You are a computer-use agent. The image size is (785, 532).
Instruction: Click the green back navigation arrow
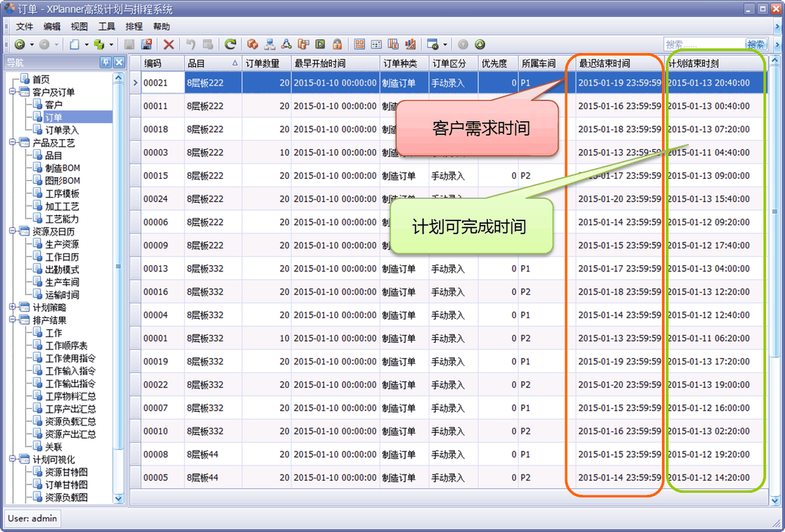pyautogui.click(x=20, y=44)
